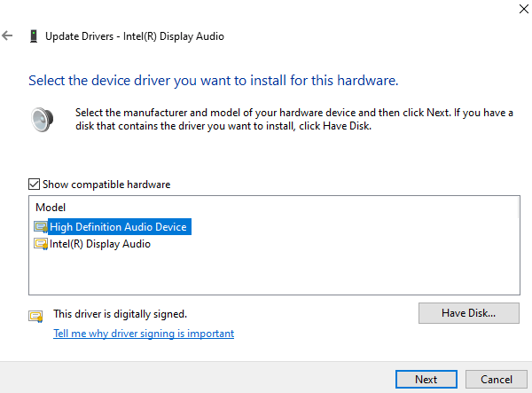The image size is (532, 393).
Task: Select High Definition Audio Device model
Action: coord(118,227)
